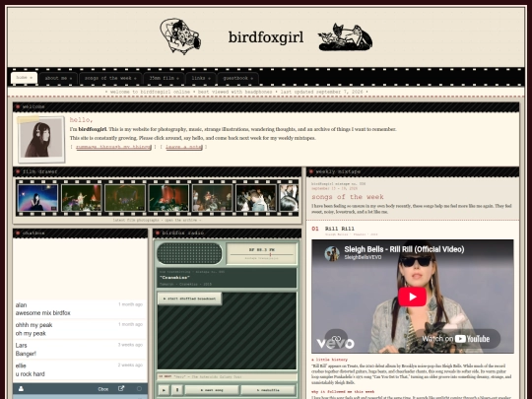
Task: Click the fox illustration right of the title
Action: (x=345, y=37)
